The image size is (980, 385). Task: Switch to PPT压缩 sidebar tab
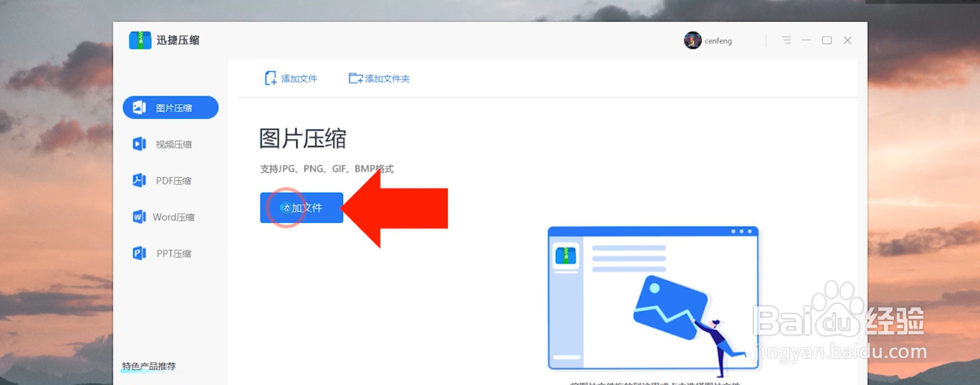(x=163, y=254)
